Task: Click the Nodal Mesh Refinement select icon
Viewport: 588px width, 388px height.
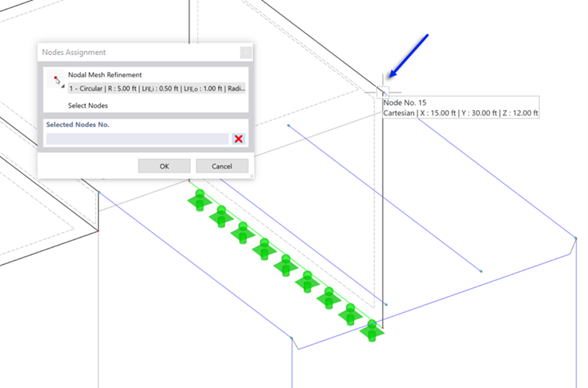Action: pyautogui.click(x=56, y=80)
